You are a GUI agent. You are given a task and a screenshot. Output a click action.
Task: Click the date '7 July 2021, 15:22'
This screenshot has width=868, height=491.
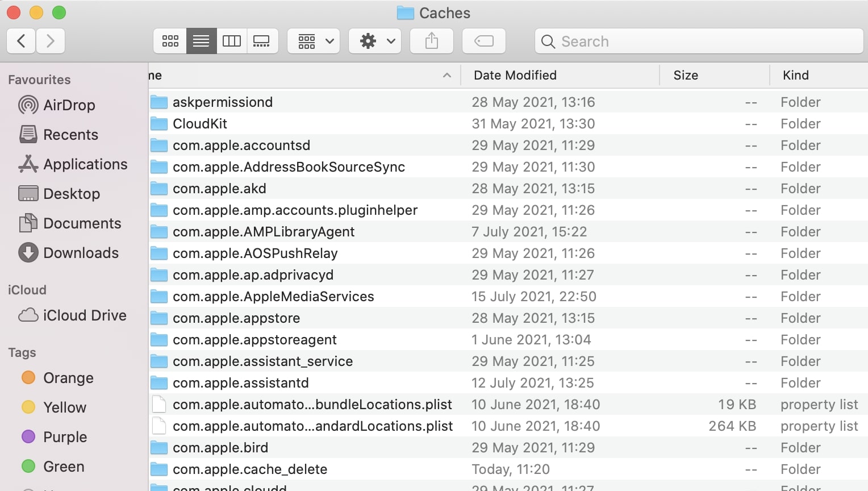[529, 232]
